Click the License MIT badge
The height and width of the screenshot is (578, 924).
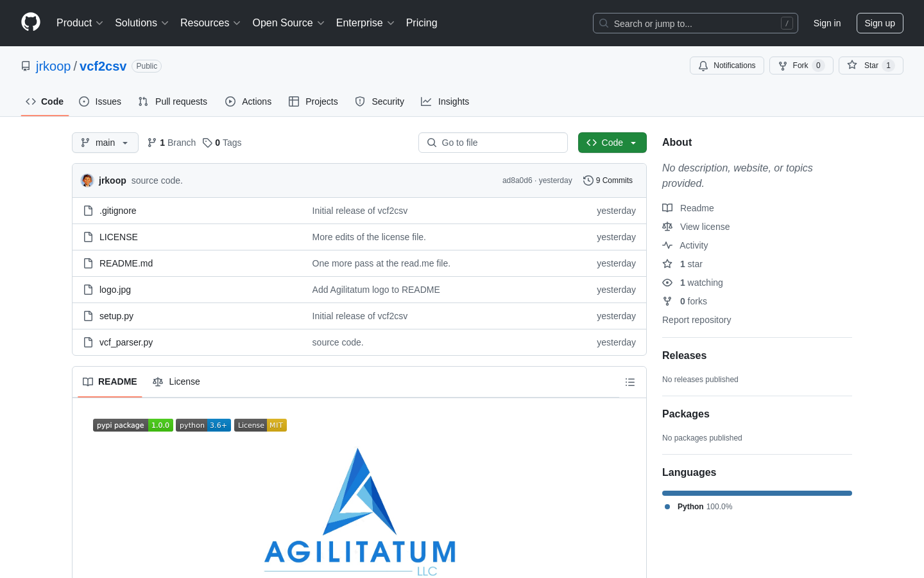click(261, 425)
